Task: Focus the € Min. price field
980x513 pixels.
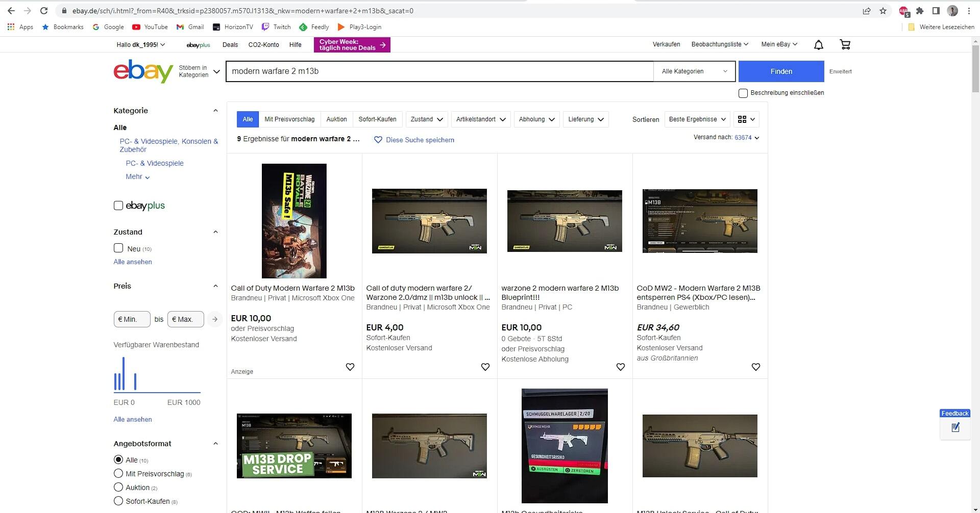Action: 132,319
